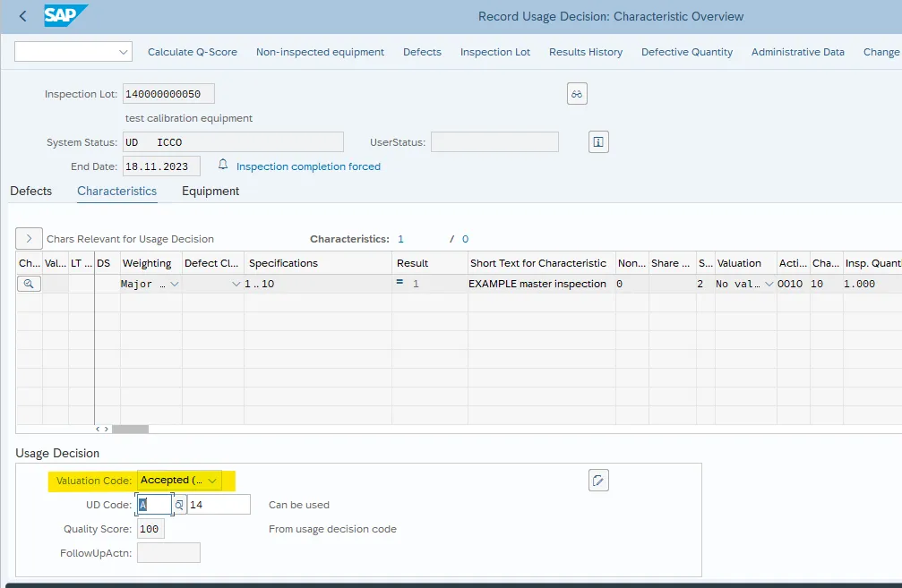Viewport: 902px width, 588px height.
Task: Click the glasses display icon beside Inspection Lot
Action: (x=577, y=94)
